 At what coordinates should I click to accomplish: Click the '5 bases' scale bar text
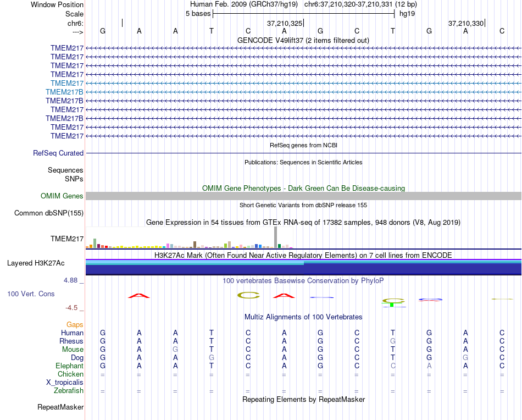(x=198, y=14)
